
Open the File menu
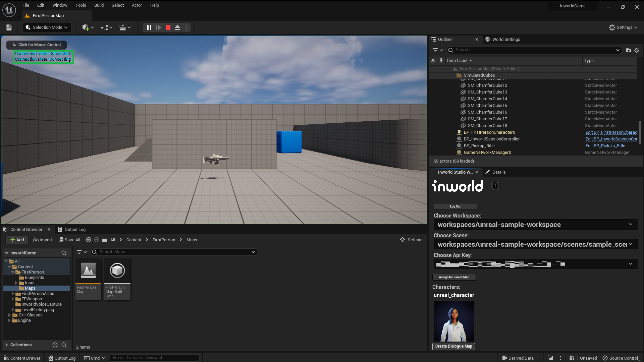(x=26, y=5)
